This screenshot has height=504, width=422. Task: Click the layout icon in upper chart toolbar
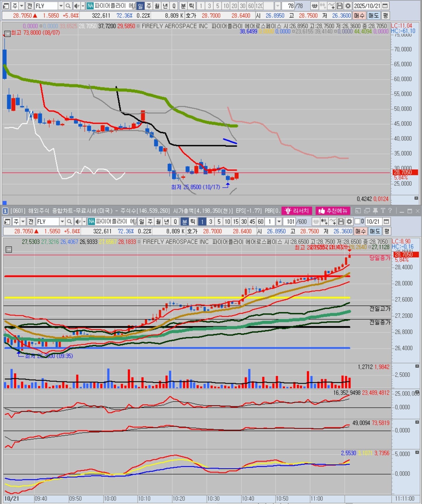pyautogui.click(x=6, y=6)
